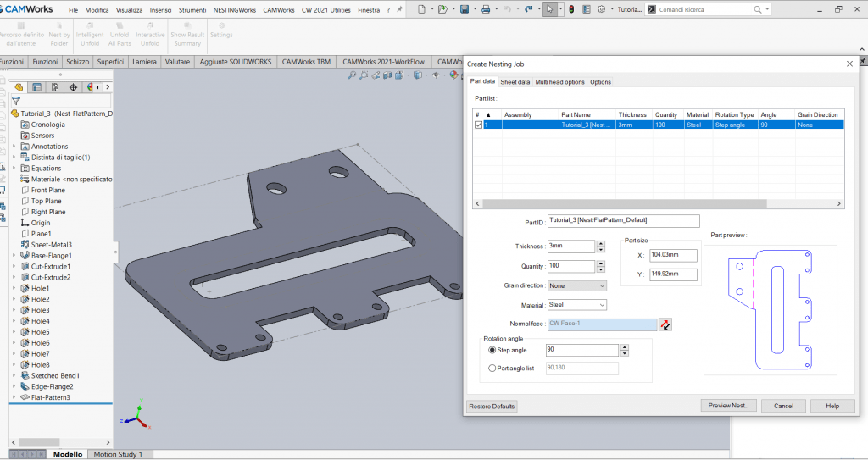
Task: Click the Modello bottom tab
Action: click(68, 454)
